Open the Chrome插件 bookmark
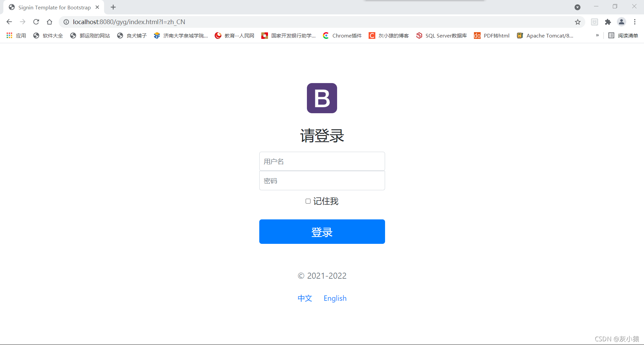Viewport: 644px width, 345px height. coord(342,36)
